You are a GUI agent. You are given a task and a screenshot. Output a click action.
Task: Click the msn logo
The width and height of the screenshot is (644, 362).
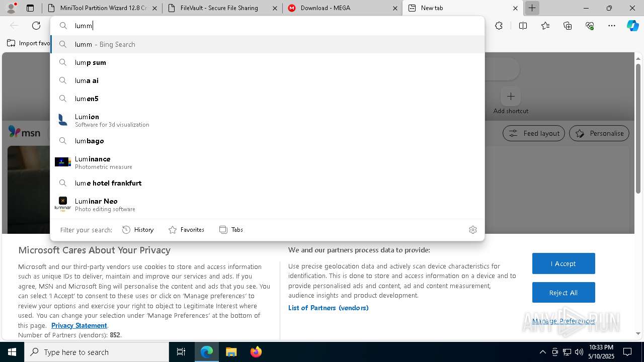24,133
